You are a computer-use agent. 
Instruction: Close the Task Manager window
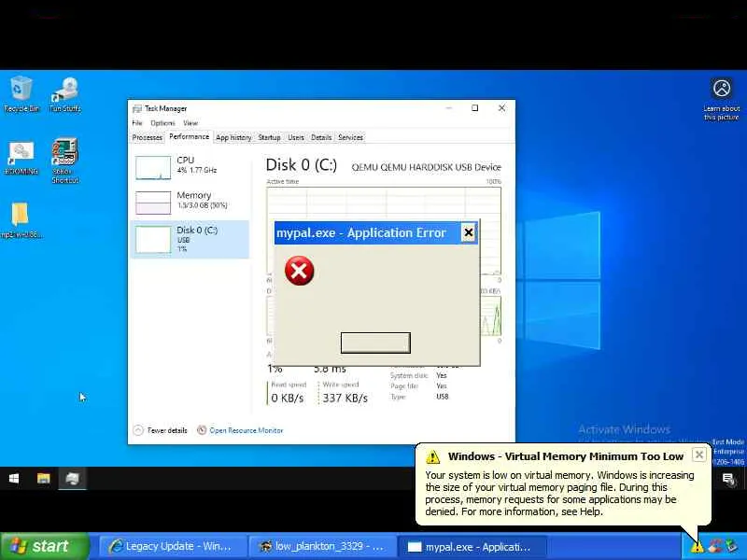click(x=501, y=108)
